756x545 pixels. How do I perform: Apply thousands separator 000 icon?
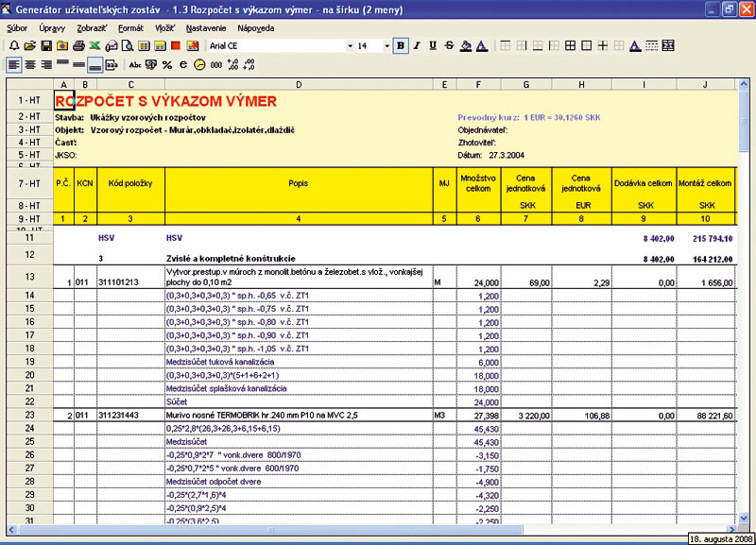216,64
